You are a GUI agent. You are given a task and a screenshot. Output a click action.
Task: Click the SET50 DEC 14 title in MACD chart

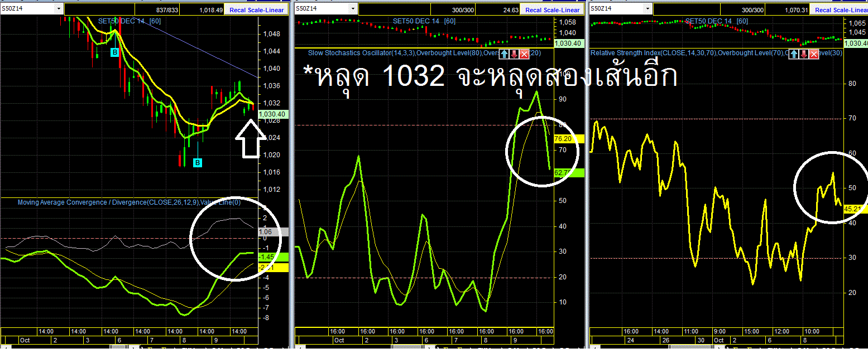pyautogui.click(x=121, y=21)
